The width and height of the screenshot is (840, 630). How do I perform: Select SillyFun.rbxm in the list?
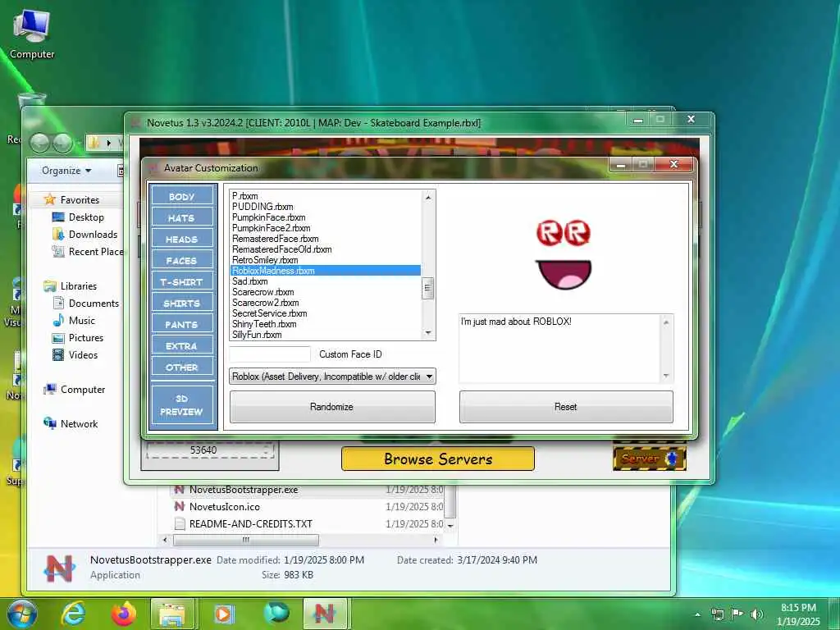tap(326, 335)
